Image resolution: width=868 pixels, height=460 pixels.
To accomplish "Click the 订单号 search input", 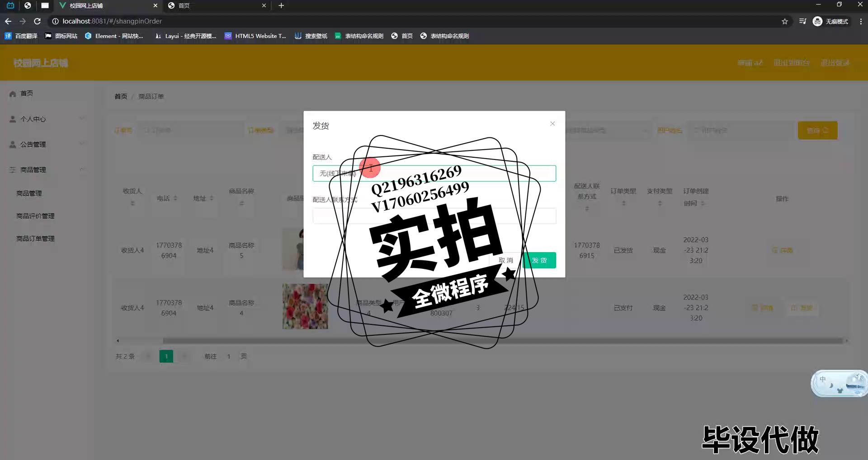I will tap(191, 130).
